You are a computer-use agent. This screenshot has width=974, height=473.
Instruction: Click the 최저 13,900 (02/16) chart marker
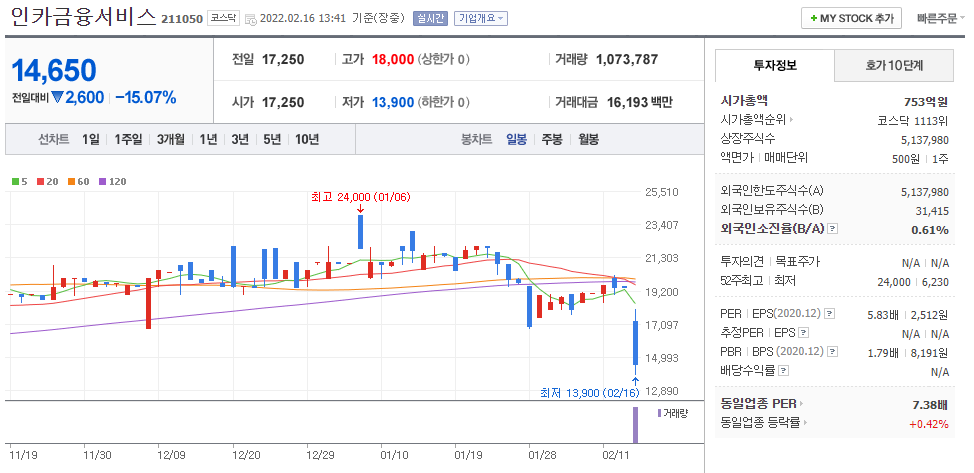click(x=589, y=392)
